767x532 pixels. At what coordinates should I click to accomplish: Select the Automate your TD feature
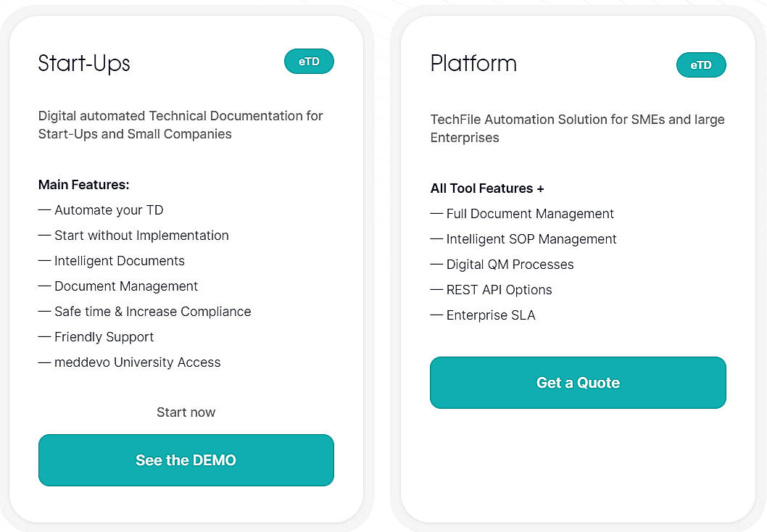tap(101, 210)
